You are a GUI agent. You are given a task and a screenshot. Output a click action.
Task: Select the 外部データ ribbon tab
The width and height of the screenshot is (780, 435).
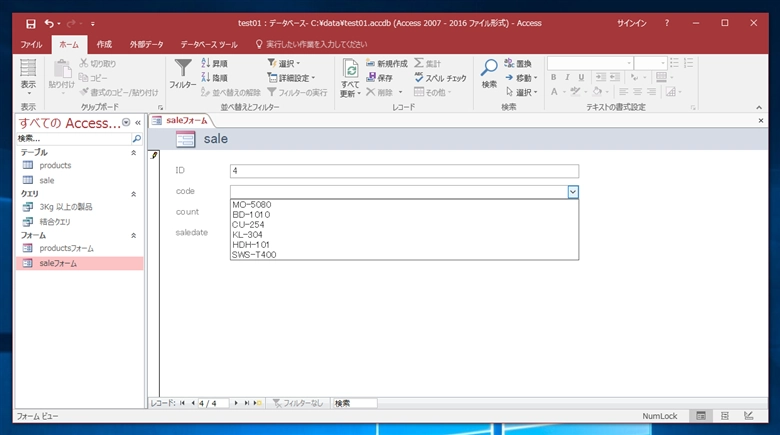pyautogui.click(x=147, y=44)
